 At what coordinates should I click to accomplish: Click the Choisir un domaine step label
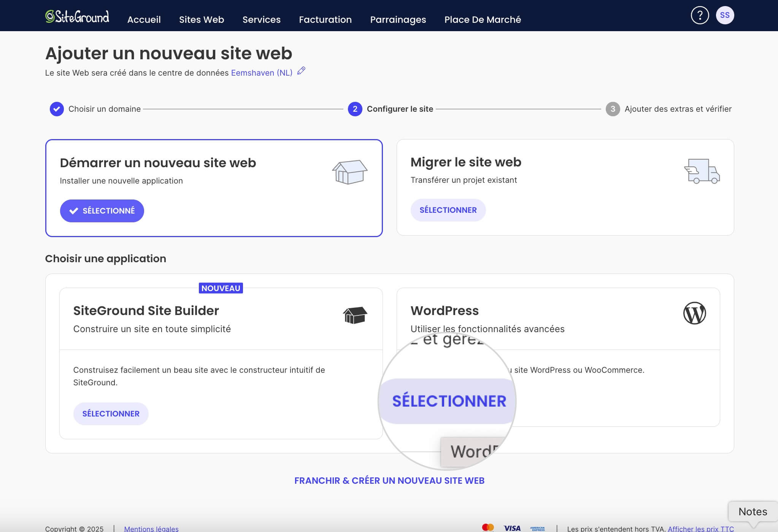click(x=105, y=109)
